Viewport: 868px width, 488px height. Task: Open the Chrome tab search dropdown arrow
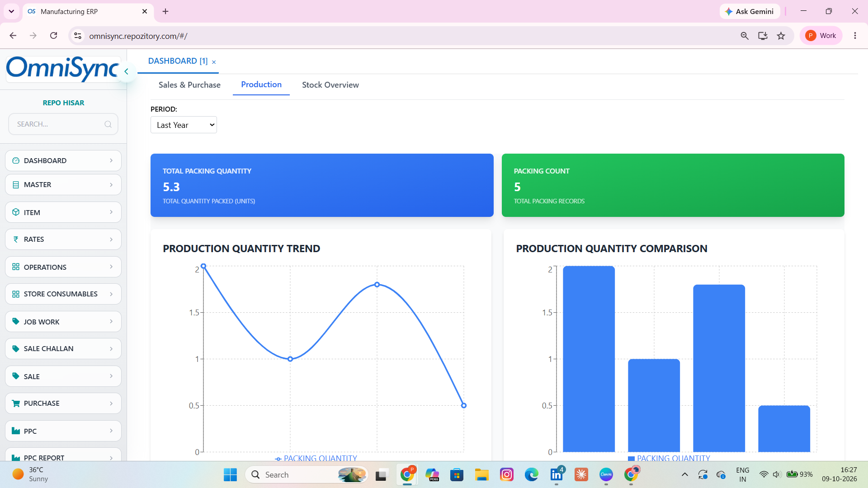11,11
